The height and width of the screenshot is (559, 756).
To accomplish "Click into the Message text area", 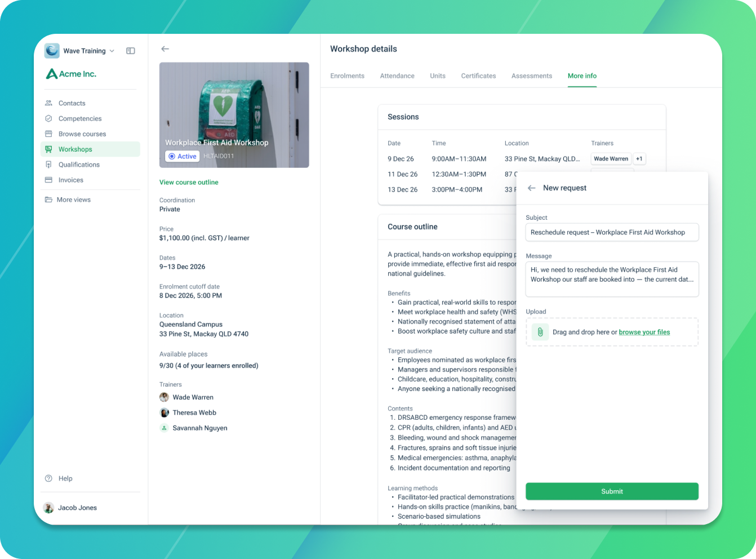I will tap(612, 279).
